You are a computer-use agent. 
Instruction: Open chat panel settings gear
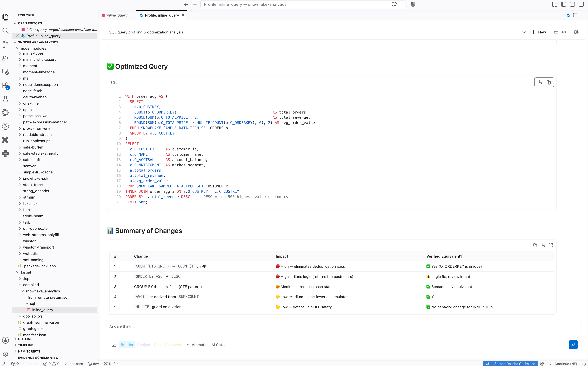pos(576,32)
